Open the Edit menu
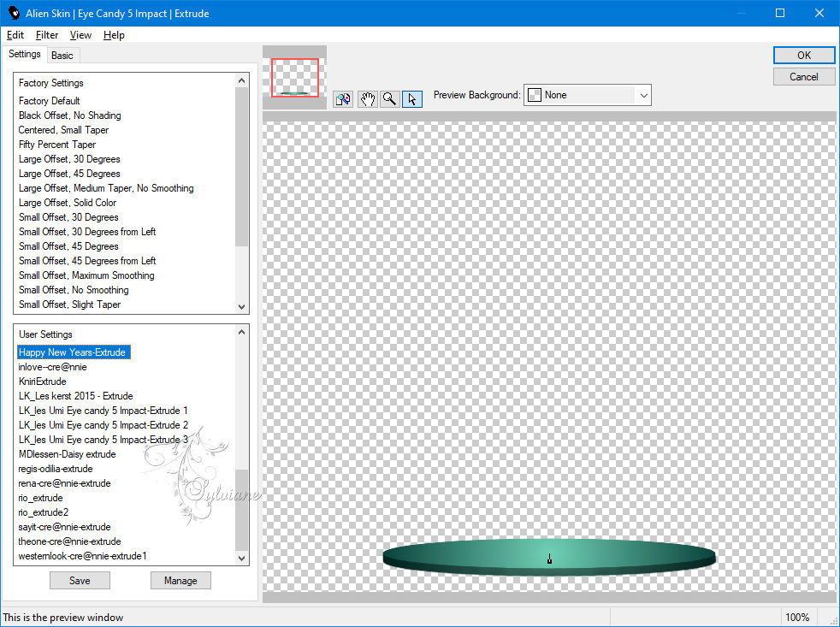840x627 pixels. [15, 35]
